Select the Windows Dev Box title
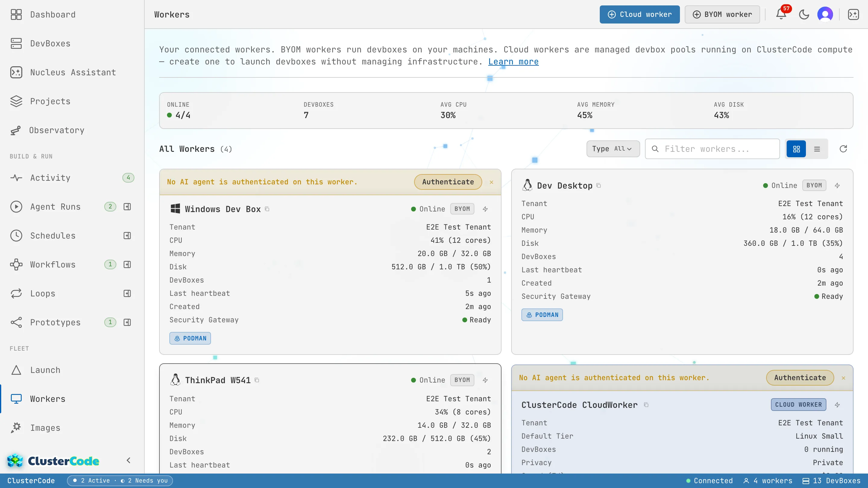 point(223,209)
